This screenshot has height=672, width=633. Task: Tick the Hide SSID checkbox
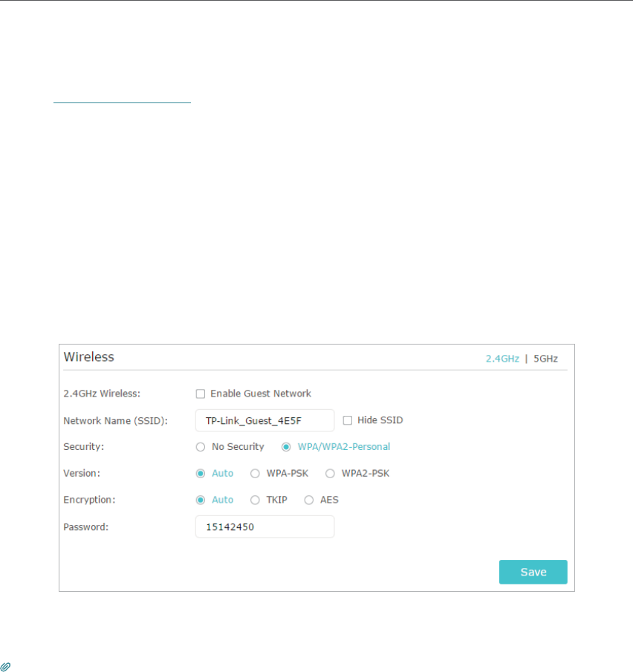(348, 420)
